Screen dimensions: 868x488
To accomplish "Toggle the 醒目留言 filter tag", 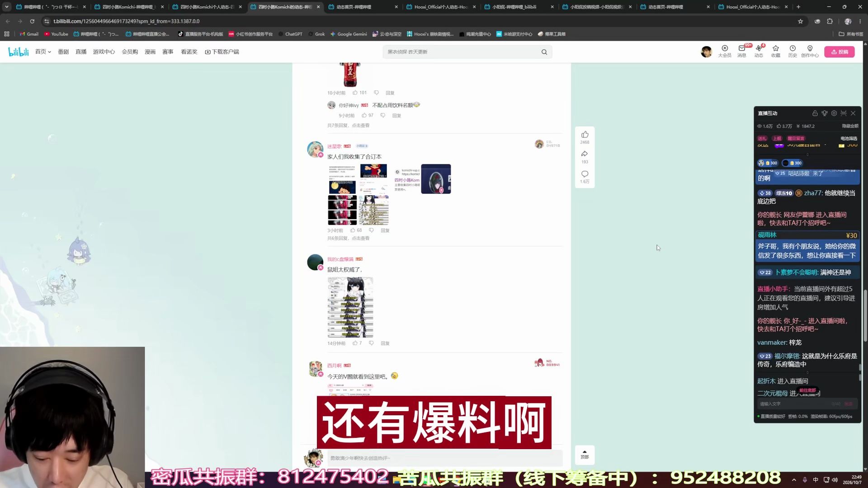I will [x=796, y=138].
